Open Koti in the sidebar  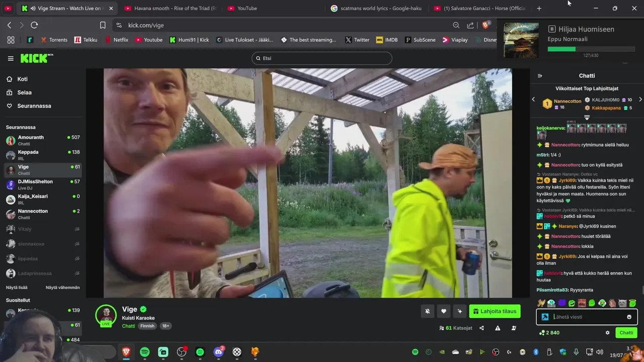click(x=18, y=79)
